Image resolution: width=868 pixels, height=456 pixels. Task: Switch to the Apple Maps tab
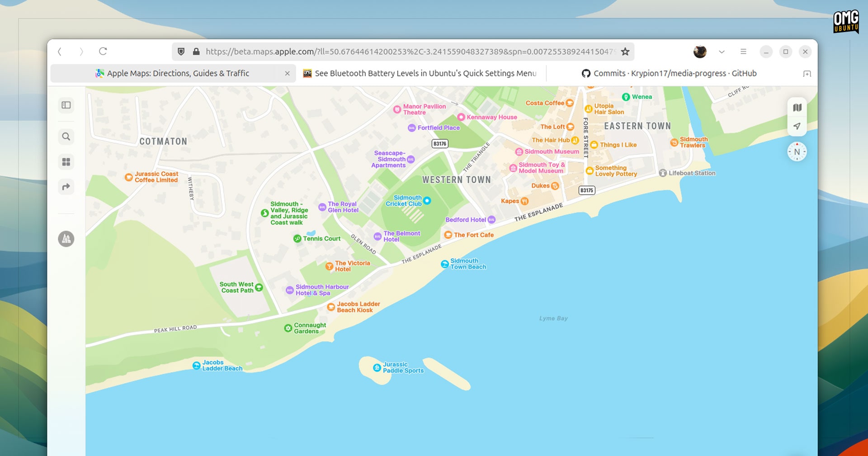click(x=173, y=73)
